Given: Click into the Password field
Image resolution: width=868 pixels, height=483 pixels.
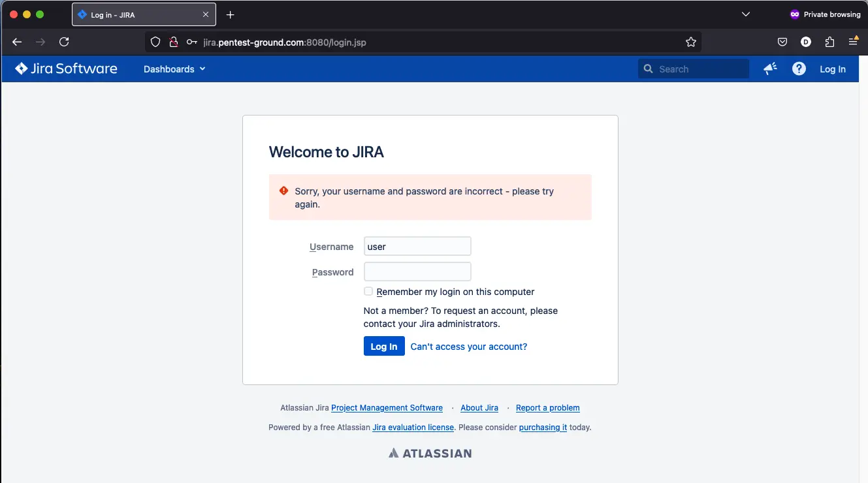Looking at the screenshot, I should tap(417, 272).
